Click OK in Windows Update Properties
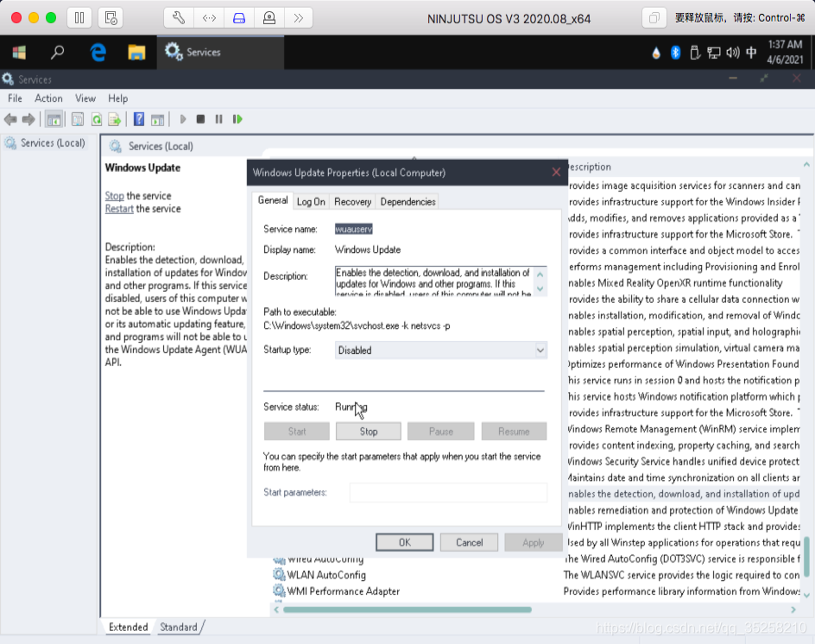Screen dimensions: 815x644 (404, 542)
